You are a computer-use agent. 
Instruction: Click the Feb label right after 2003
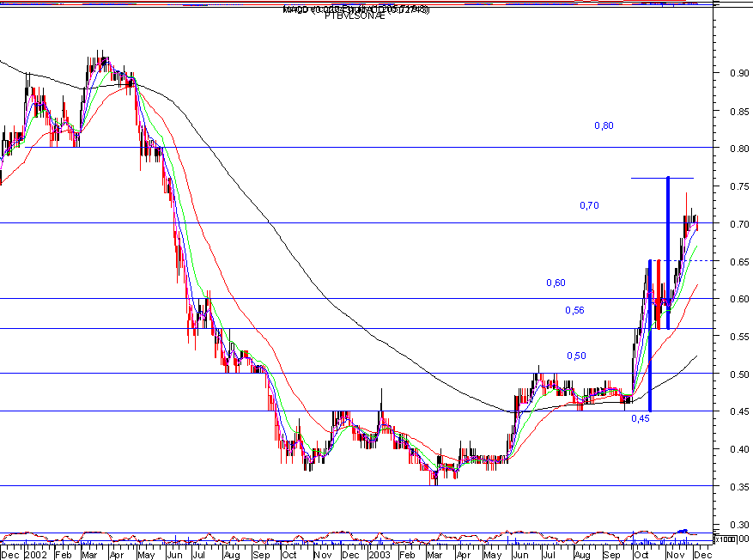click(407, 555)
